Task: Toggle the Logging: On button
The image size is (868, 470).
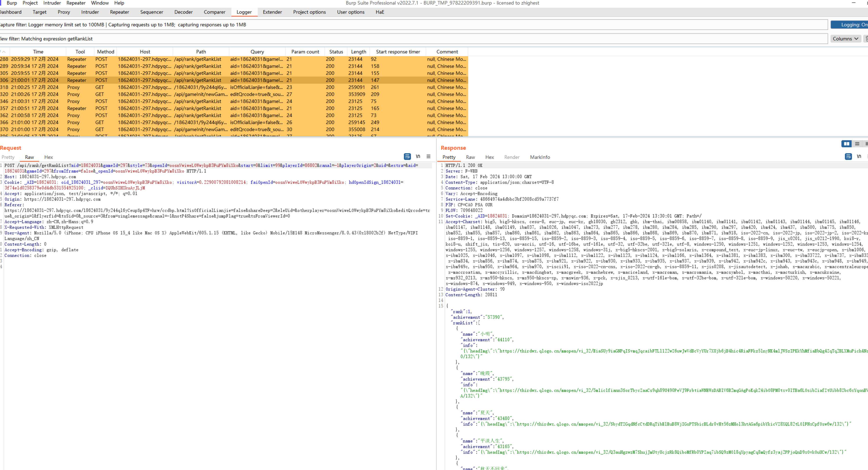Action: click(851, 25)
